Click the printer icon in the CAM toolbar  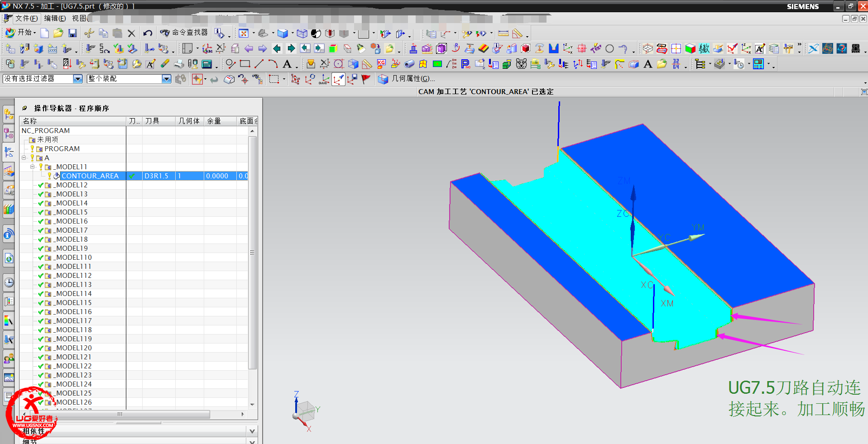(x=179, y=64)
